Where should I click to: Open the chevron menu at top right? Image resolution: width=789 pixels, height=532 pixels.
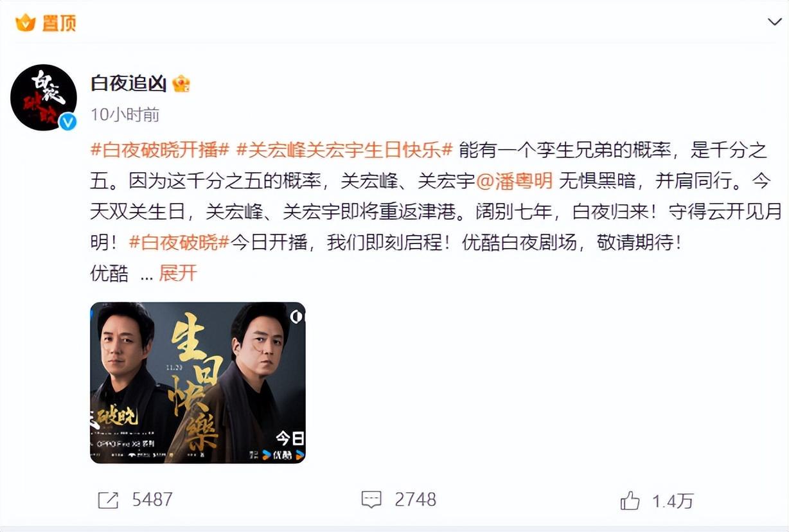pyautogui.click(x=774, y=22)
